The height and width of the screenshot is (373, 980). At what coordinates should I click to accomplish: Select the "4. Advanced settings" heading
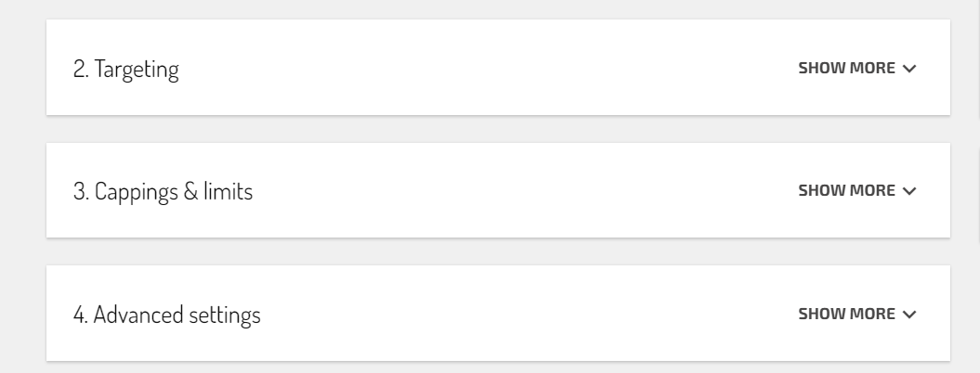[x=166, y=315]
